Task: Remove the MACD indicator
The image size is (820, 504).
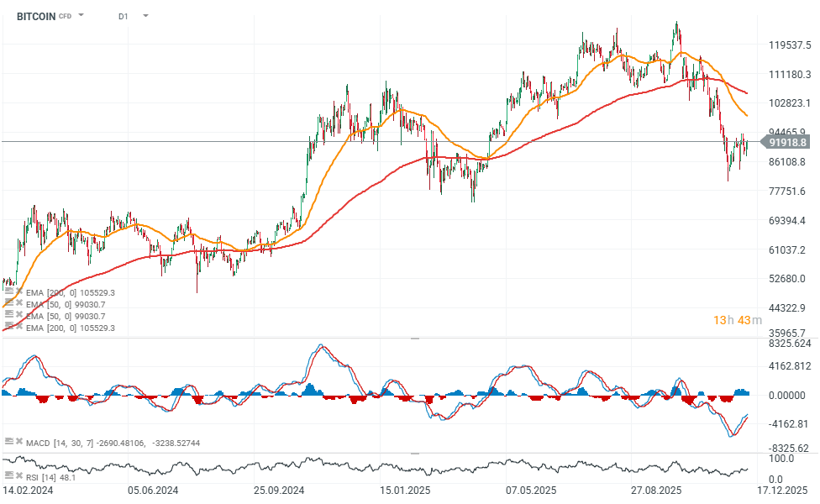Action: coord(18,441)
